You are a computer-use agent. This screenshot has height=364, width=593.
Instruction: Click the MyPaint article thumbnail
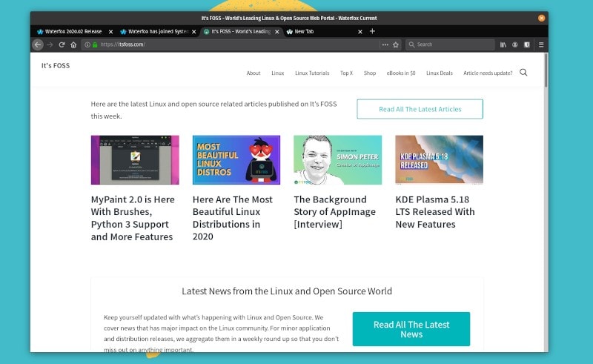135,159
